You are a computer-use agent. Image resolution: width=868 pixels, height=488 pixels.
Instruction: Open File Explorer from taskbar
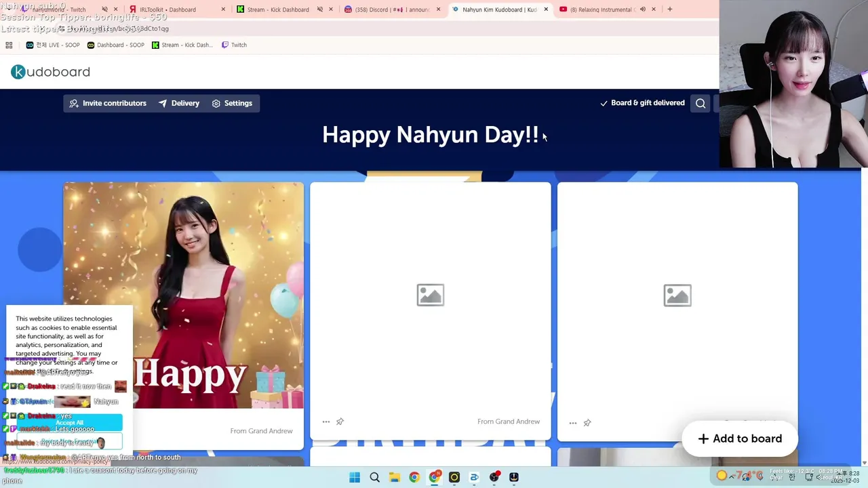coord(394,477)
